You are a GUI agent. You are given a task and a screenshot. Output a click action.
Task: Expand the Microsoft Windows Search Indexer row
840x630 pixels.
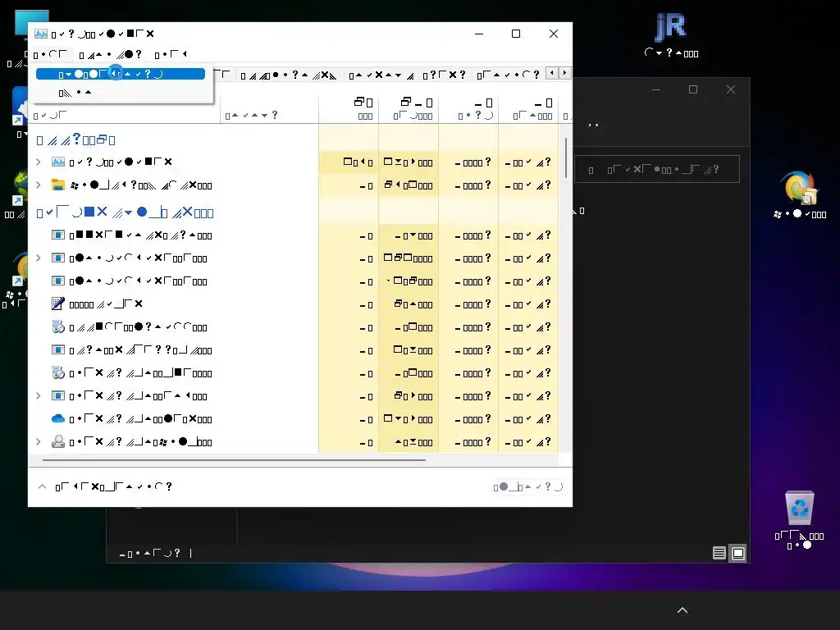(x=39, y=442)
